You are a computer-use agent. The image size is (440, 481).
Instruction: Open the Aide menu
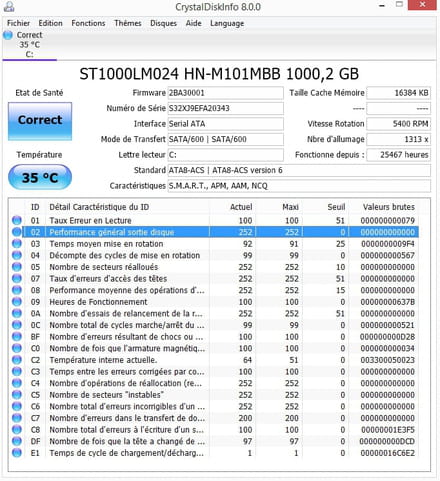tap(194, 23)
